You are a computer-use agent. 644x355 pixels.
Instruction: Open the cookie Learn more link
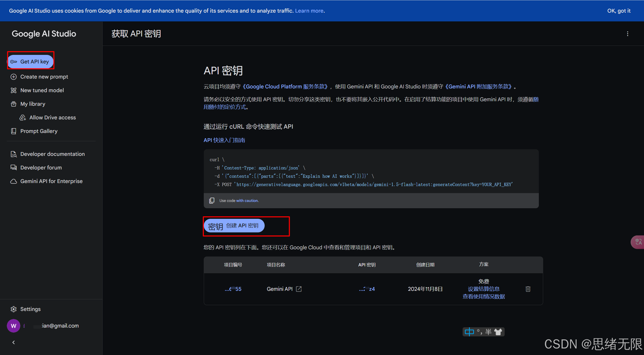(309, 11)
